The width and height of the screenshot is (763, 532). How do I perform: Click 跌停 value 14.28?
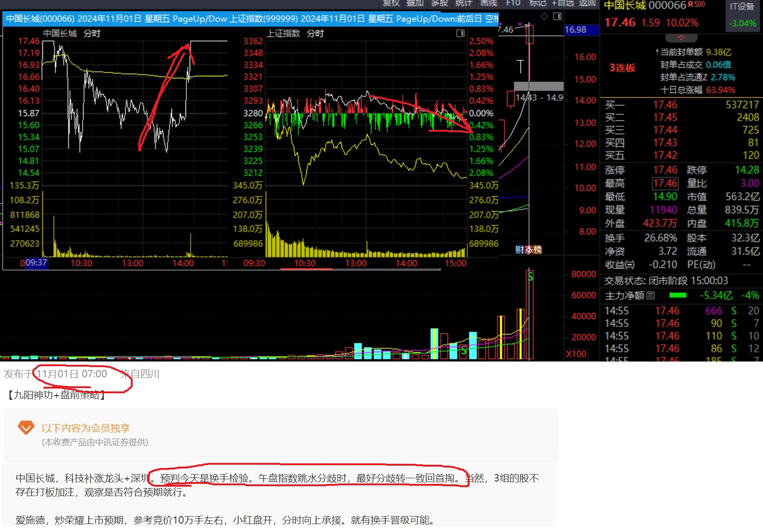(x=747, y=170)
